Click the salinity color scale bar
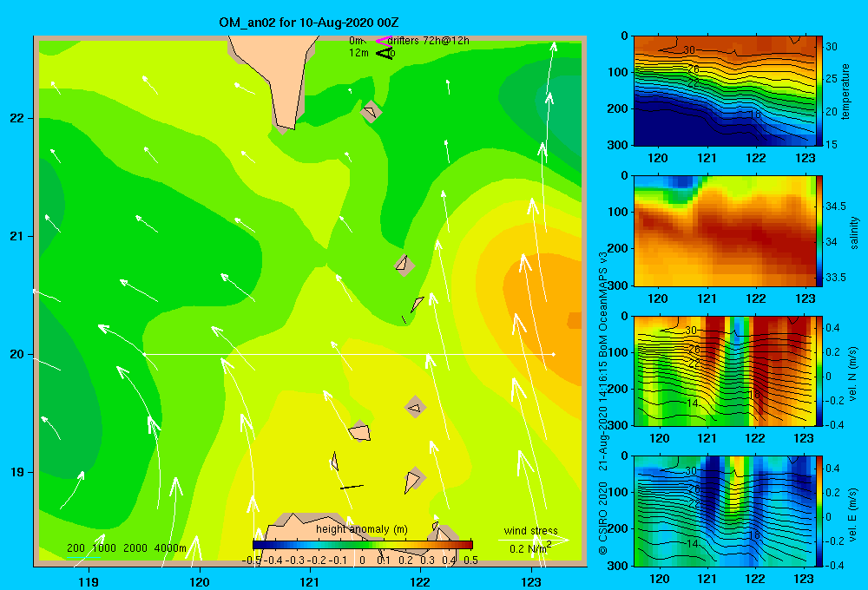This screenshot has height=590, width=868. tap(819, 231)
